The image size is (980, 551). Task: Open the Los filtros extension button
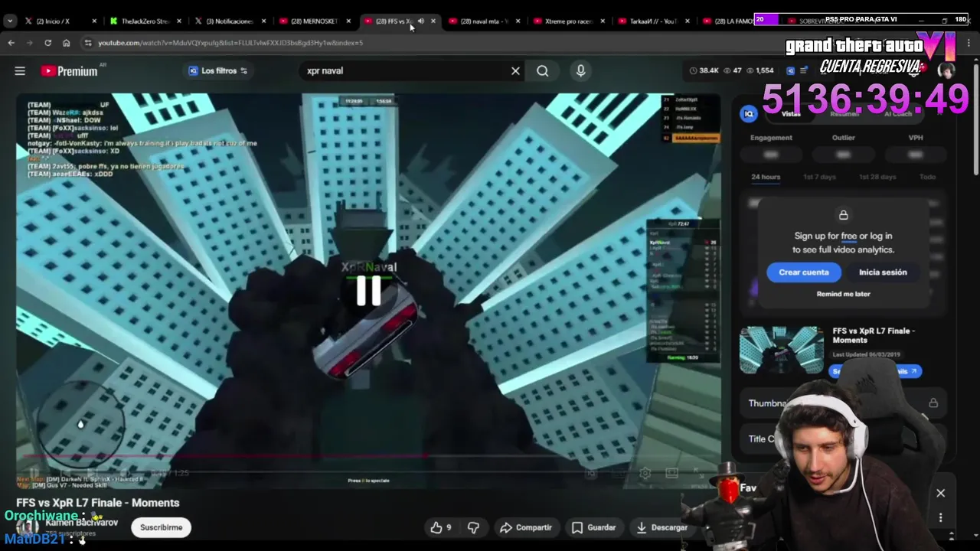point(218,71)
